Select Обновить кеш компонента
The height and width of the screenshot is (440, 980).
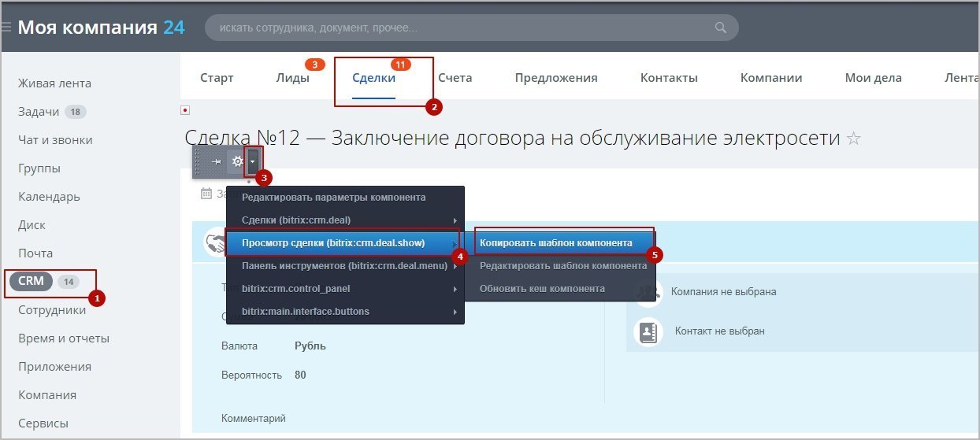[543, 289]
